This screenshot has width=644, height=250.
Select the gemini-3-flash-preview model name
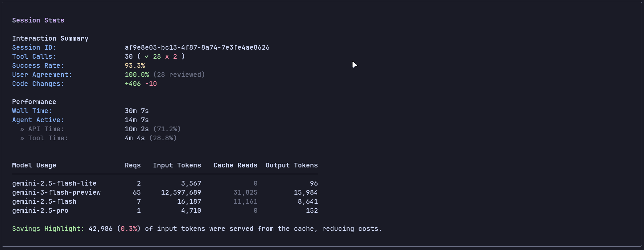[56, 192]
